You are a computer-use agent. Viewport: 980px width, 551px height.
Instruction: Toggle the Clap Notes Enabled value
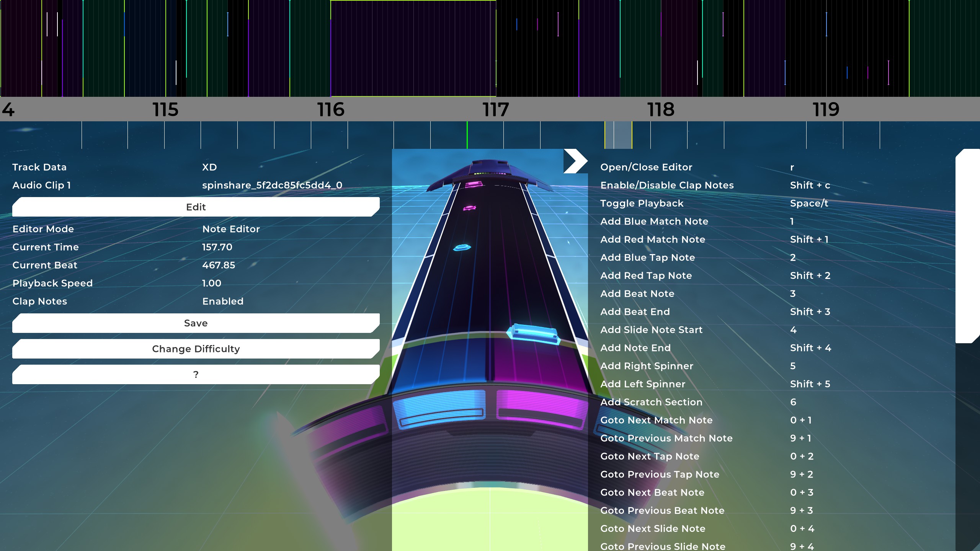(x=223, y=302)
